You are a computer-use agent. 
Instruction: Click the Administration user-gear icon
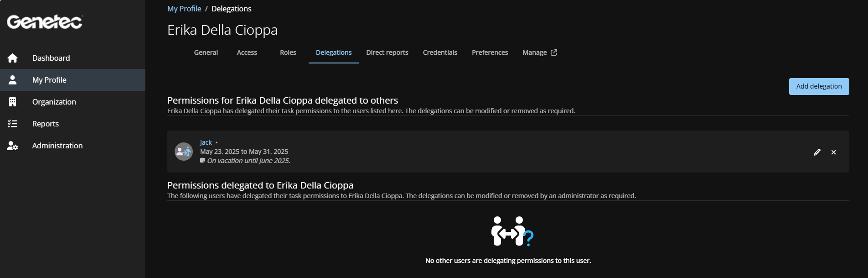[x=13, y=146]
